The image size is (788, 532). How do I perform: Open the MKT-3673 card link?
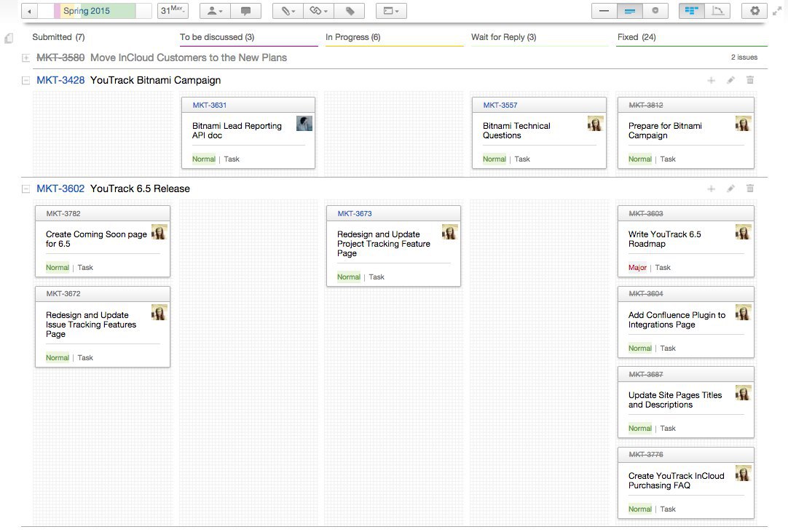(355, 213)
